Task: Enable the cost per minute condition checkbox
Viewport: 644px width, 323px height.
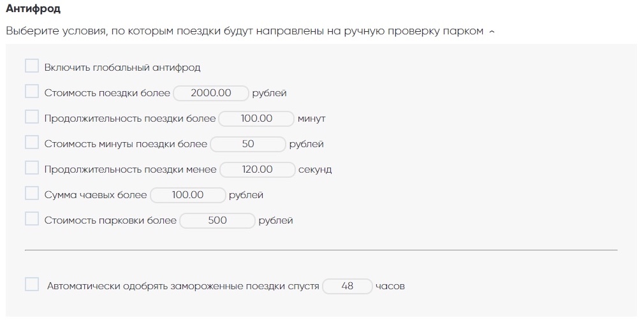Action: tap(32, 143)
